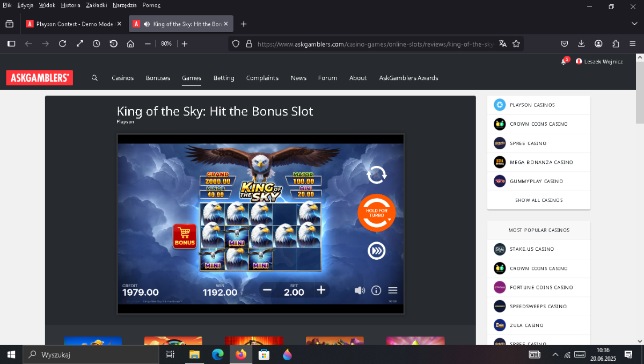644x364 pixels.
Task: Bookmark this page with the star
Action: 516,43
